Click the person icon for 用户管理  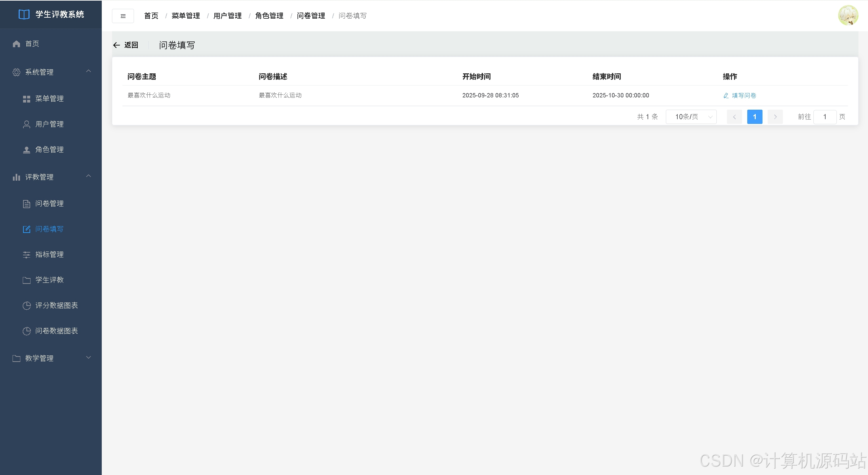click(26, 124)
